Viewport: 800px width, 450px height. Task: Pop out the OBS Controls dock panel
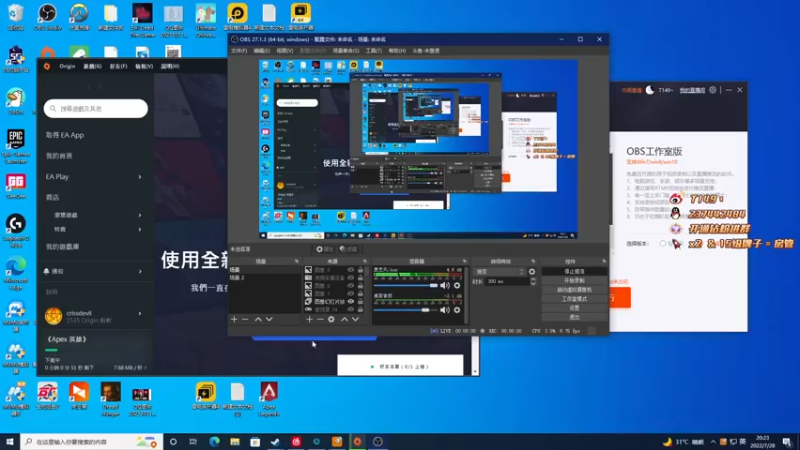(x=604, y=261)
